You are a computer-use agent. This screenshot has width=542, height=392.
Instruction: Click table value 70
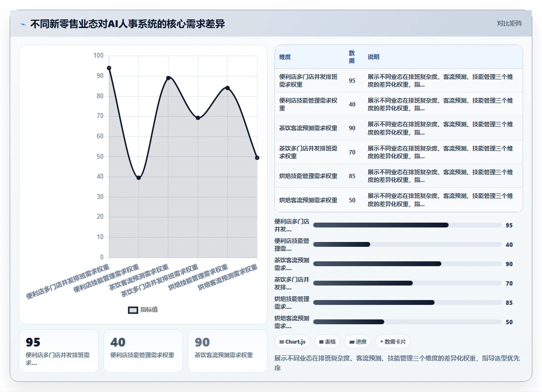tap(352, 152)
